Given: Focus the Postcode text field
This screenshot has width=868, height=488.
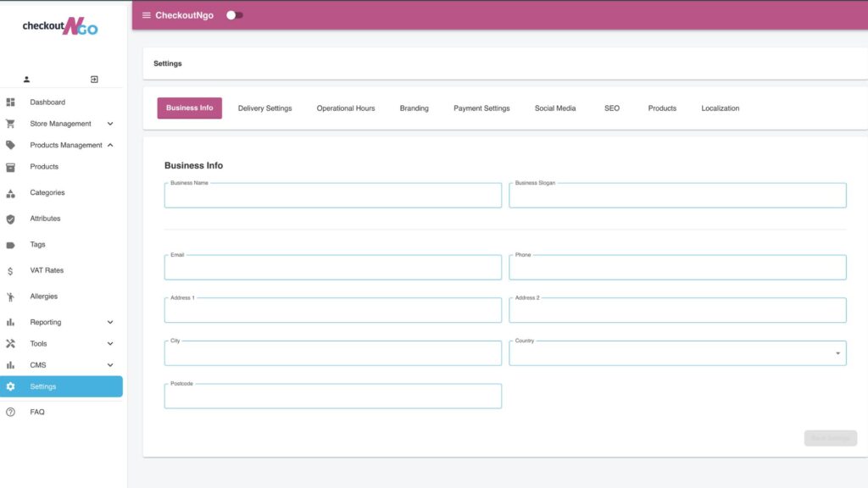Looking at the screenshot, I should click(x=332, y=397).
